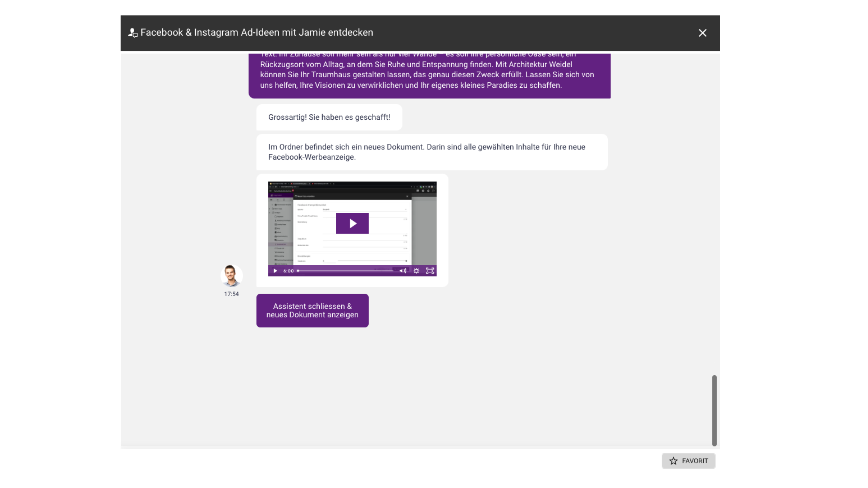Click 'Assistent schliessen & neues Dokument anzeigen' button
Screen dimensions: 868x488
pyautogui.click(x=312, y=311)
